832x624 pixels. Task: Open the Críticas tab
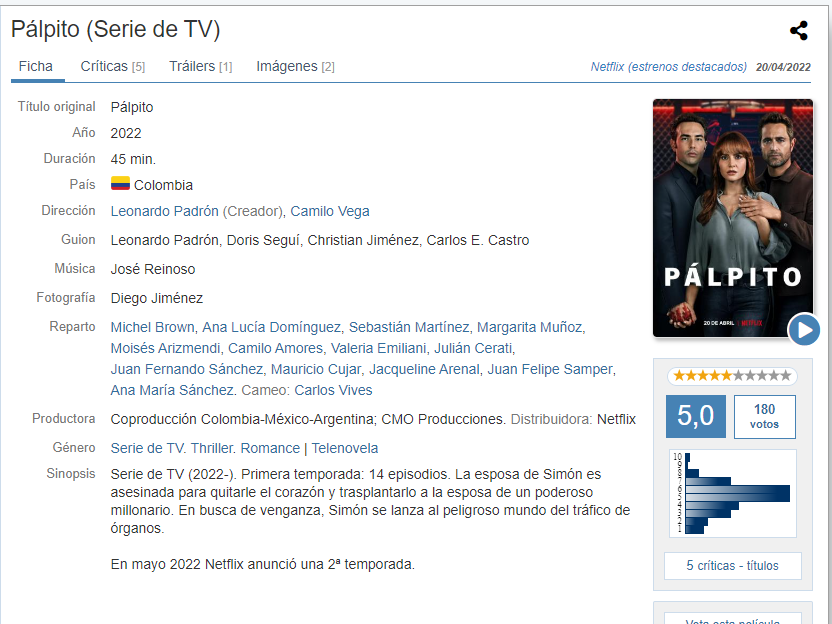pos(112,66)
